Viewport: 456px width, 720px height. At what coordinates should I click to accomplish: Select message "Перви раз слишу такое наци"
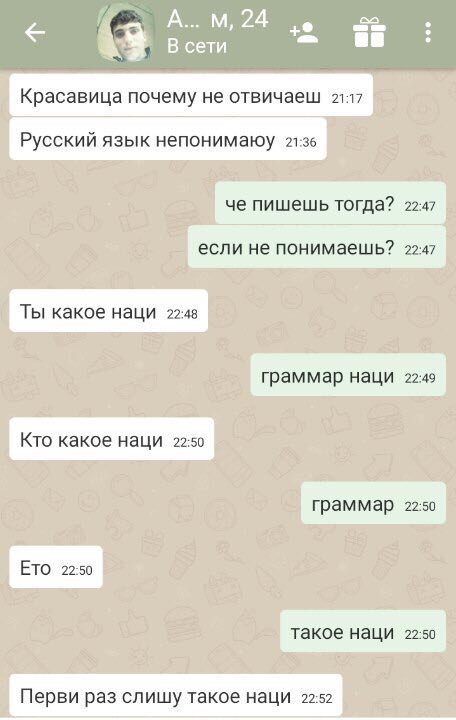point(176,696)
